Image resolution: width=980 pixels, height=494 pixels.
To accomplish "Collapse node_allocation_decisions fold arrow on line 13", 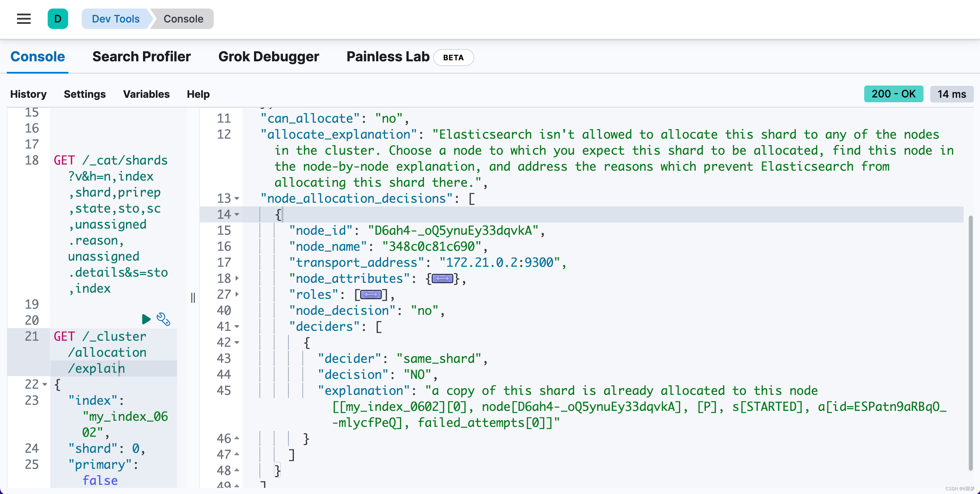I will 237,198.
